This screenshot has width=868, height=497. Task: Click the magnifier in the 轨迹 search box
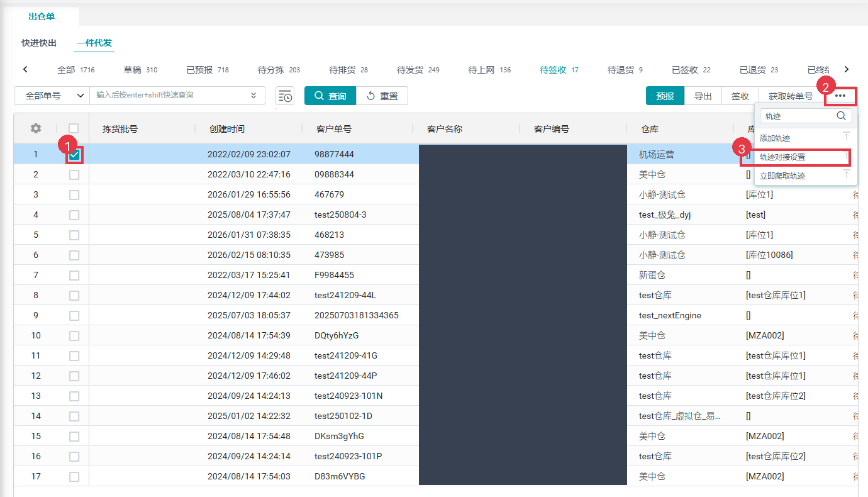tap(841, 116)
